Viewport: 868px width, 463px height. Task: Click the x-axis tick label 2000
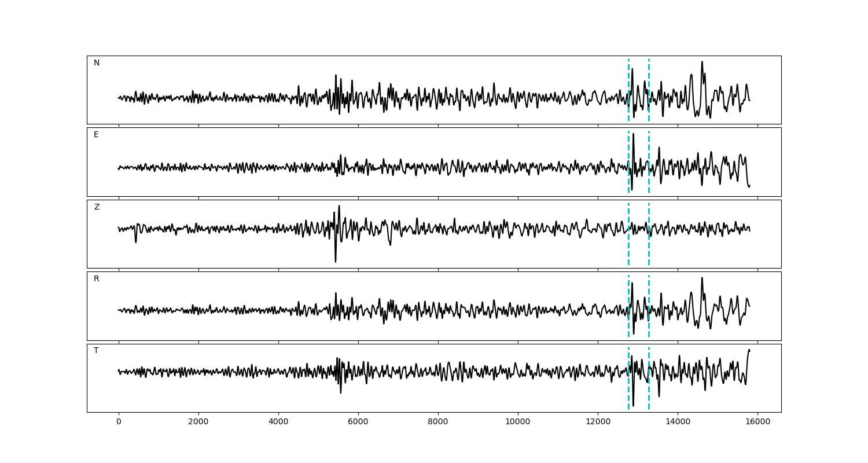pos(198,422)
